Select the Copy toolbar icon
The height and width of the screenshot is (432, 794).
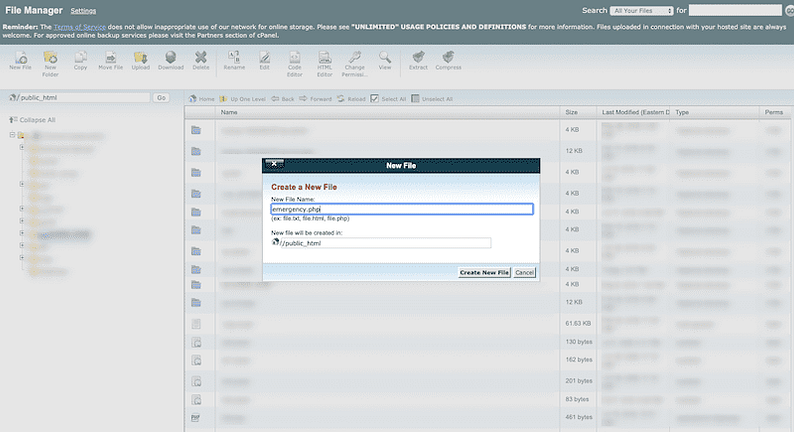click(x=81, y=60)
